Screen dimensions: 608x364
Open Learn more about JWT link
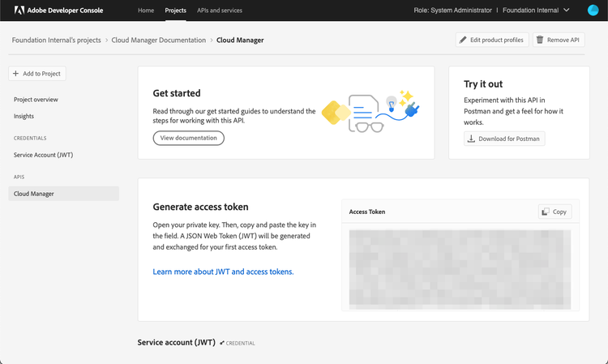224,272
